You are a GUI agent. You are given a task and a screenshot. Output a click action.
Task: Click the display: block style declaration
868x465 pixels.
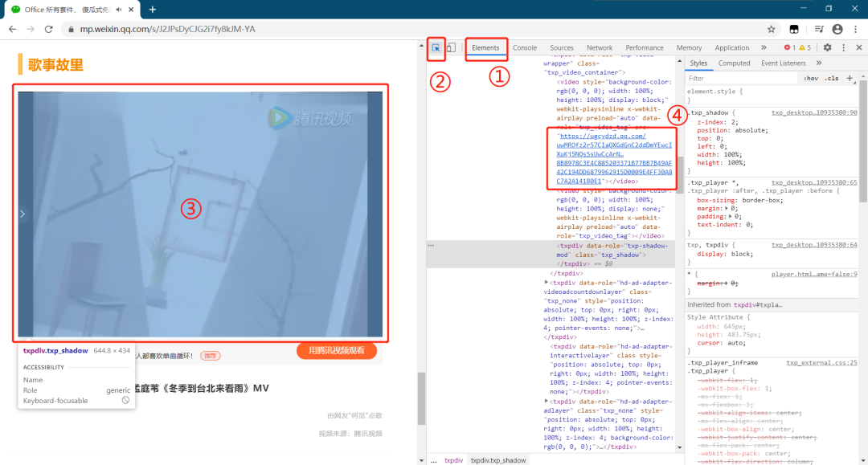tap(725, 254)
